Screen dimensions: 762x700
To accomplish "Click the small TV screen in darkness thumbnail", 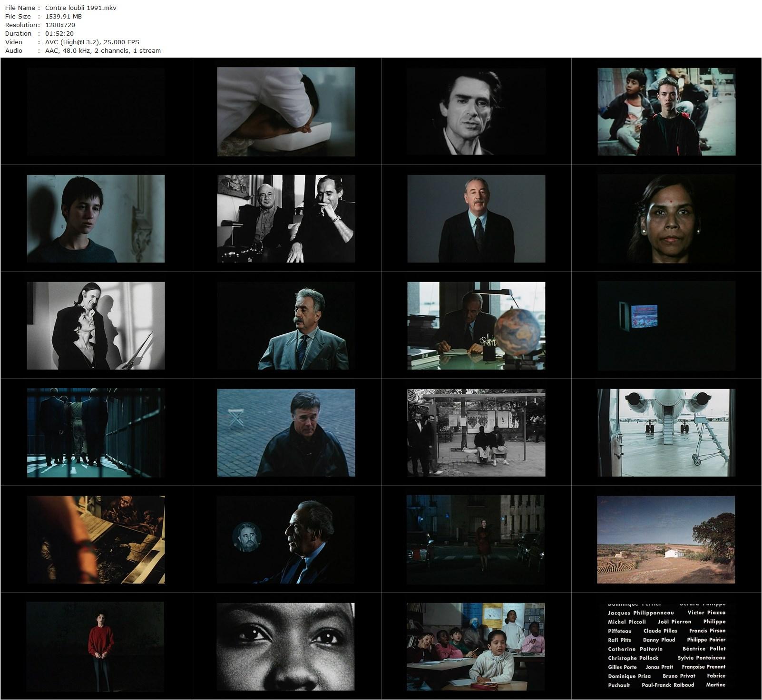I will click(x=666, y=326).
